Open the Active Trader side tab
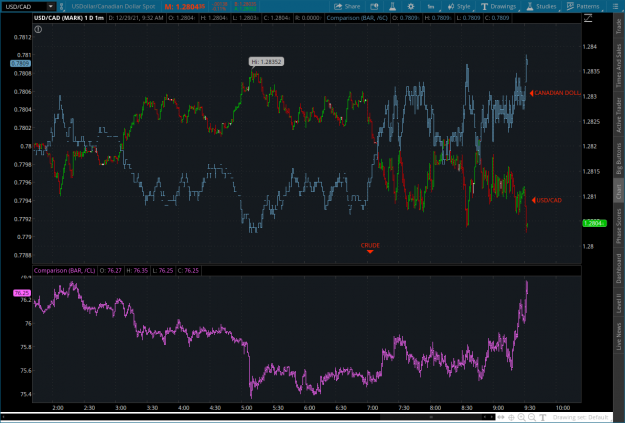 (x=619, y=115)
